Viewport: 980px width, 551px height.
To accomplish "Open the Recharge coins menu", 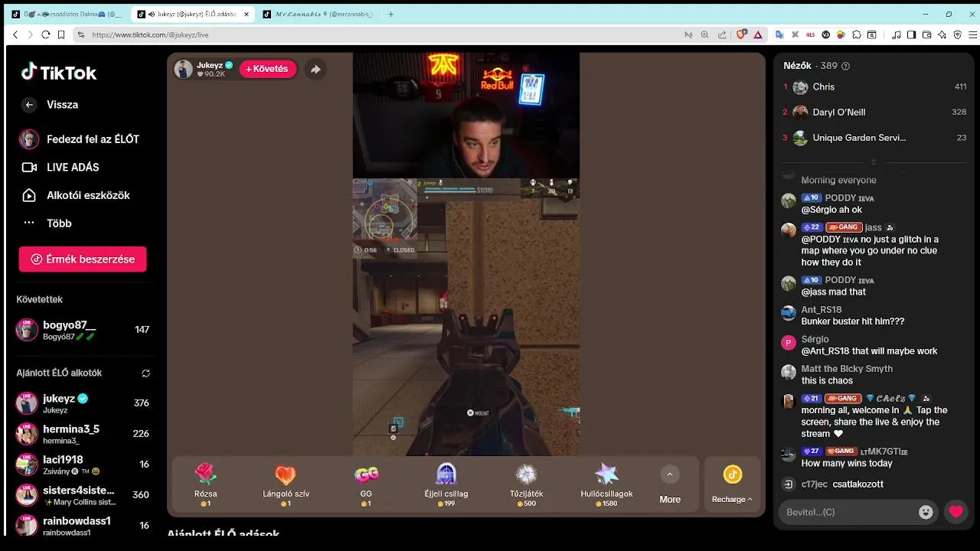I will click(733, 485).
